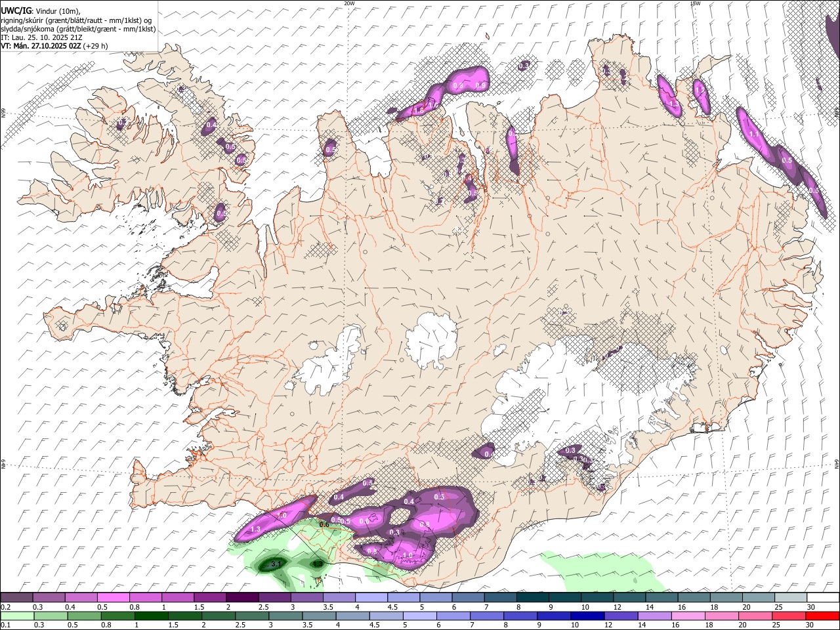Click the red 30 swatch in lower legend row

[x=822, y=616]
